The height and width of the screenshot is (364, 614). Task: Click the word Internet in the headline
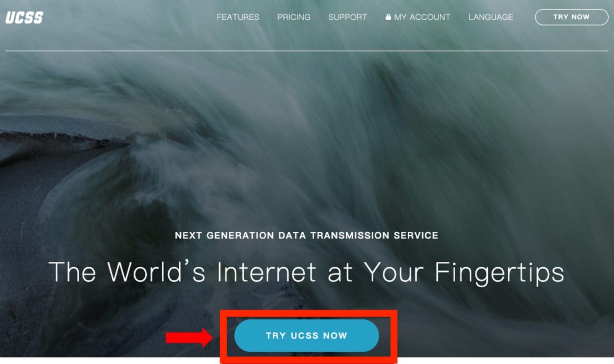click(267, 272)
